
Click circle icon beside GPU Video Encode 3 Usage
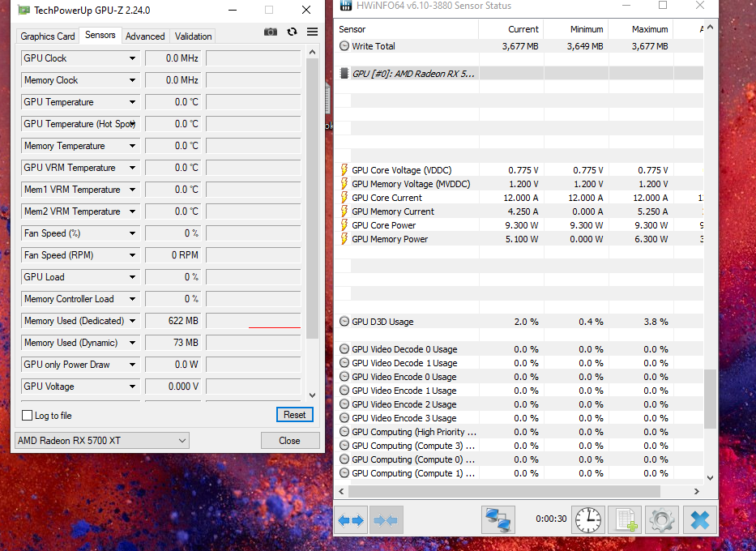(344, 418)
